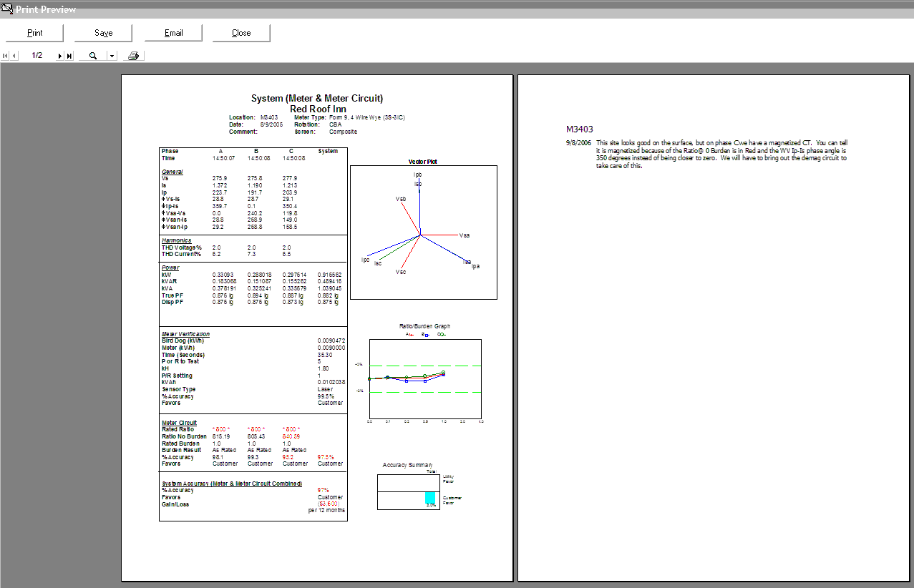Click the 'Burden Result' row label
Screen dimensions: 914x588
pyautogui.click(x=181, y=450)
